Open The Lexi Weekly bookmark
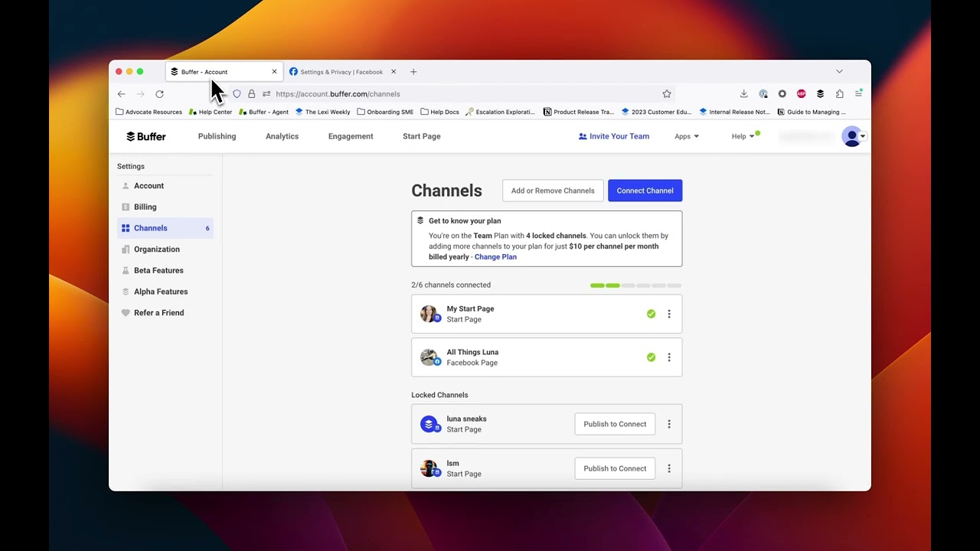The height and width of the screenshot is (551, 980). point(322,112)
